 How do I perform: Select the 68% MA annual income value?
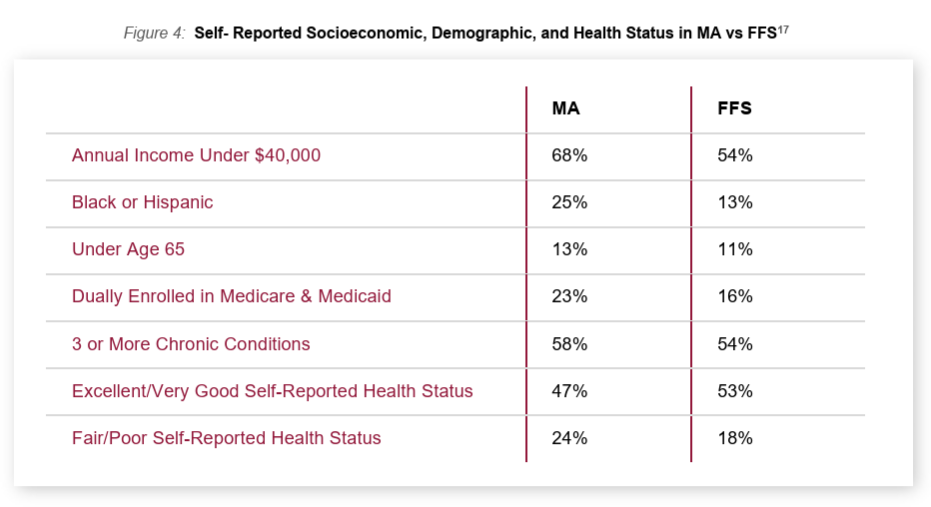click(x=569, y=156)
